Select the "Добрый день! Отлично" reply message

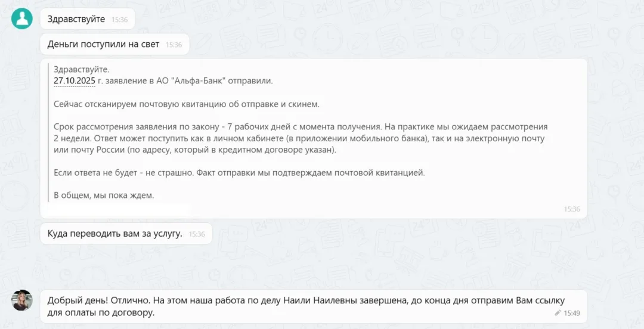[x=298, y=306]
